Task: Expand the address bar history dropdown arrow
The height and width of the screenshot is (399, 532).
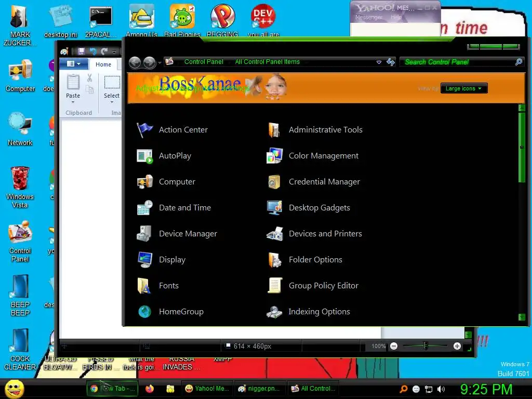Action: point(379,62)
